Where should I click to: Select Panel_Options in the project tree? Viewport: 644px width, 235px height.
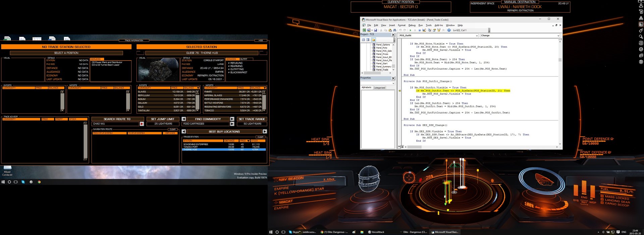pos(383,45)
